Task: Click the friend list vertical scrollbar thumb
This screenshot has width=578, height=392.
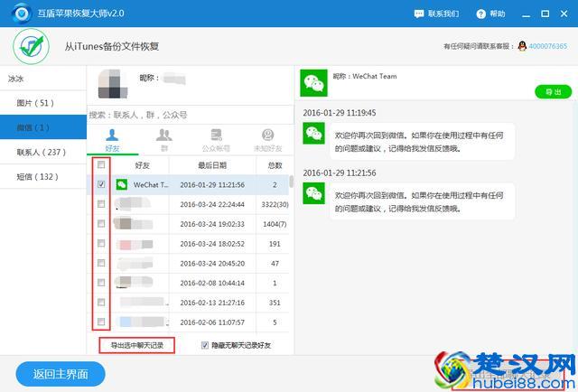Action: click(291, 182)
